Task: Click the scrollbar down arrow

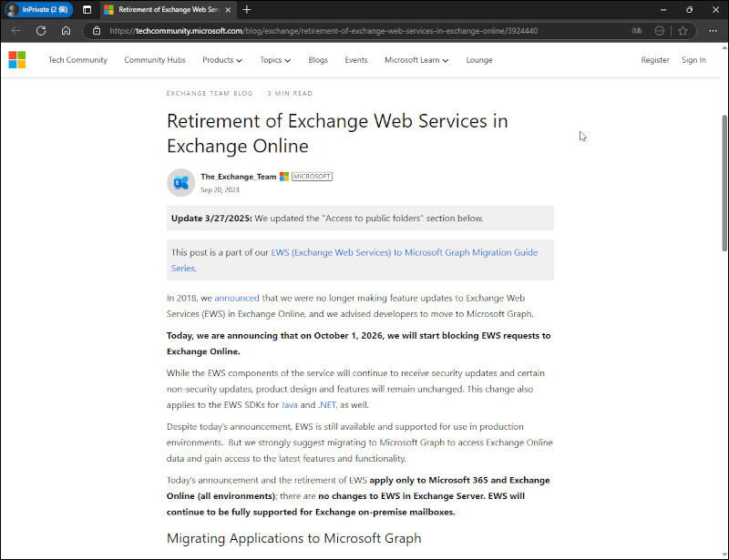Action: pyautogui.click(x=724, y=555)
